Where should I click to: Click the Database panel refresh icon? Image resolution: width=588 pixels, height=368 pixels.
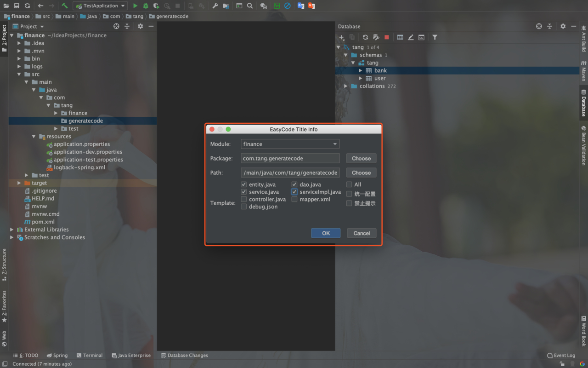pos(365,37)
